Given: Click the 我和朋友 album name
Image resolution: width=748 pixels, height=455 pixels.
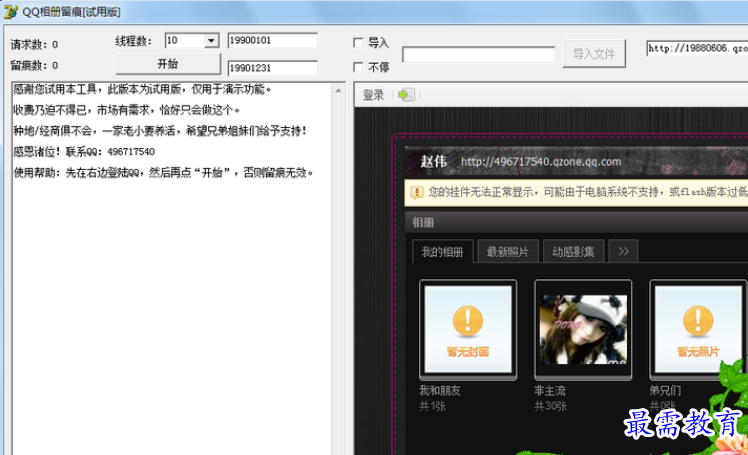Looking at the screenshot, I should [x=439, y=391].
